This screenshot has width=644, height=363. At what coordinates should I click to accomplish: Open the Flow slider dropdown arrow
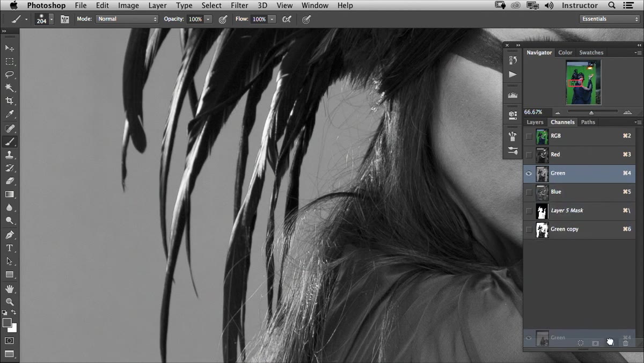(272, 19)
